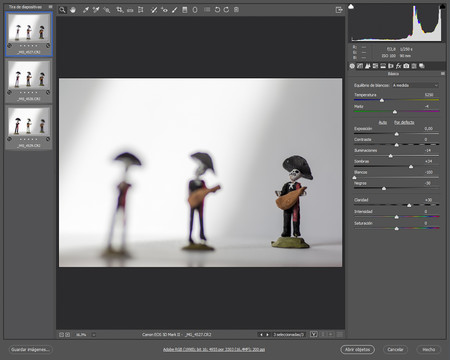
Task: Switch to the HSL/Grayscale panel tab
Action: [x=375, y=66]
